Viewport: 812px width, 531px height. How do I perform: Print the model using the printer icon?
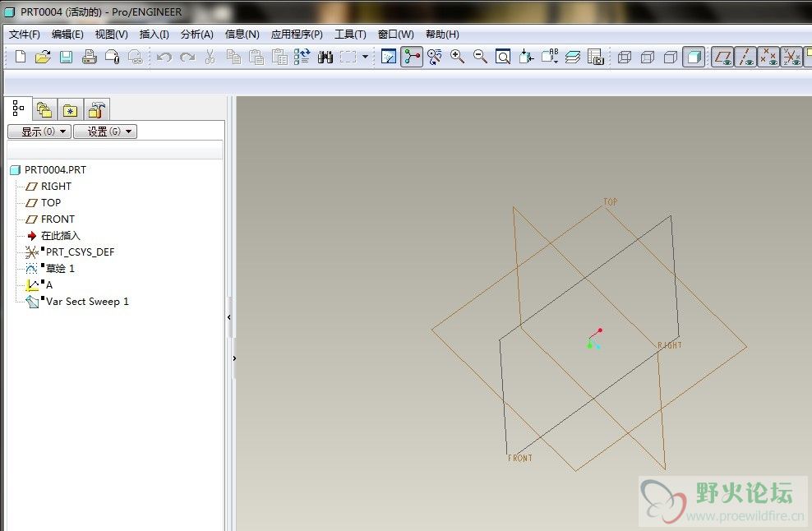coord(89,57)
